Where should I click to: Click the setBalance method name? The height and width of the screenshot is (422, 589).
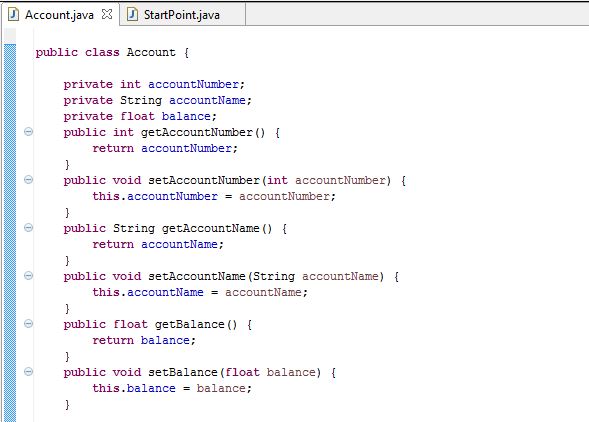point(183,372)
